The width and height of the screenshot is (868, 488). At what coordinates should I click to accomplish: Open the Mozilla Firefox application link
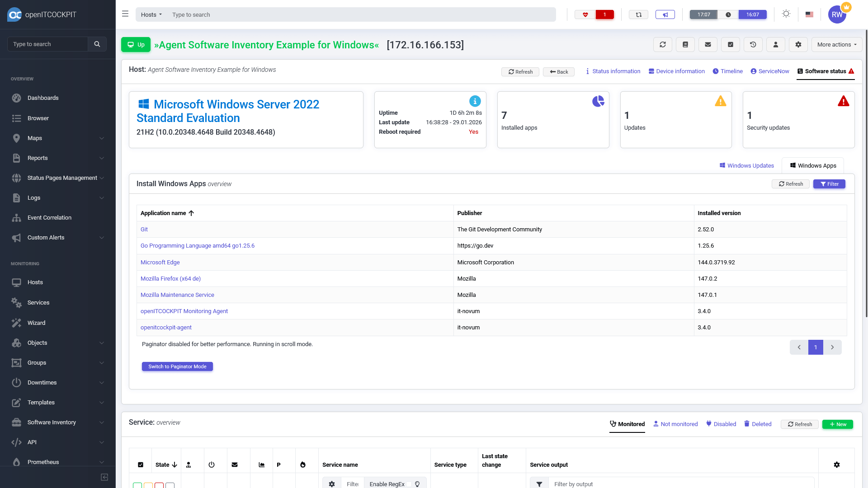170,279
